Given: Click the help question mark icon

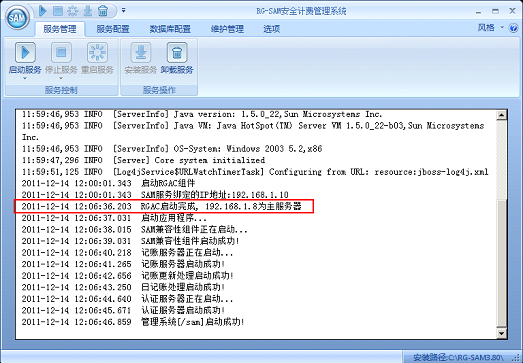Looking at the screenshot, I should [x=513, y=28].
